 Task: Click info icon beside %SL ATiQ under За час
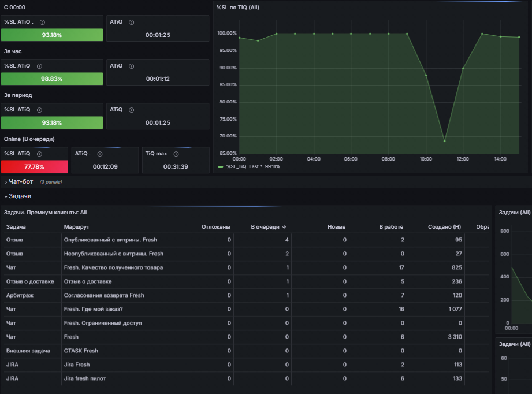(x=39, y=66)
